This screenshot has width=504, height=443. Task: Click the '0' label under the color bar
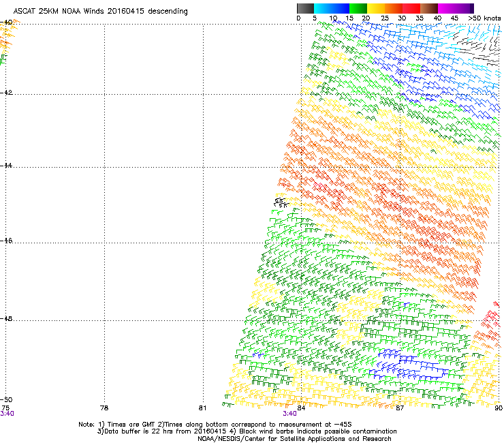coord(298,18)
